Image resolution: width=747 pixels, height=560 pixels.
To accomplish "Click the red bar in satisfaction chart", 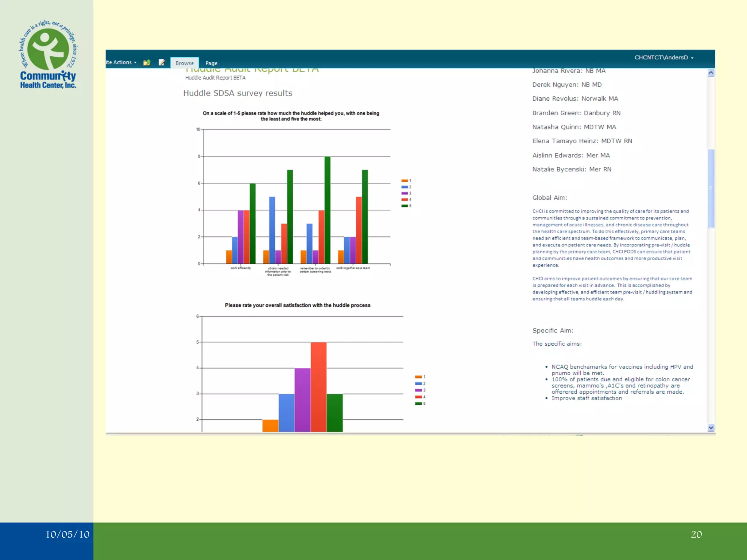I will (x=318, y=386).
